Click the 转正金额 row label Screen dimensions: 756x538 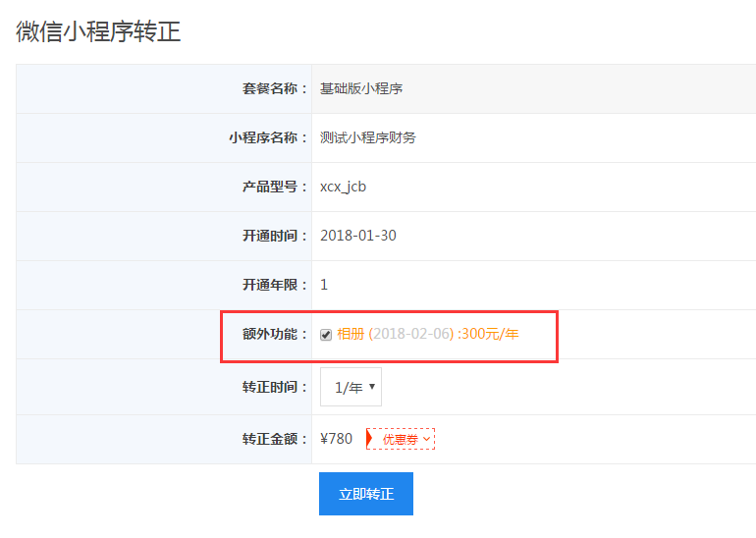click(275, 439)
